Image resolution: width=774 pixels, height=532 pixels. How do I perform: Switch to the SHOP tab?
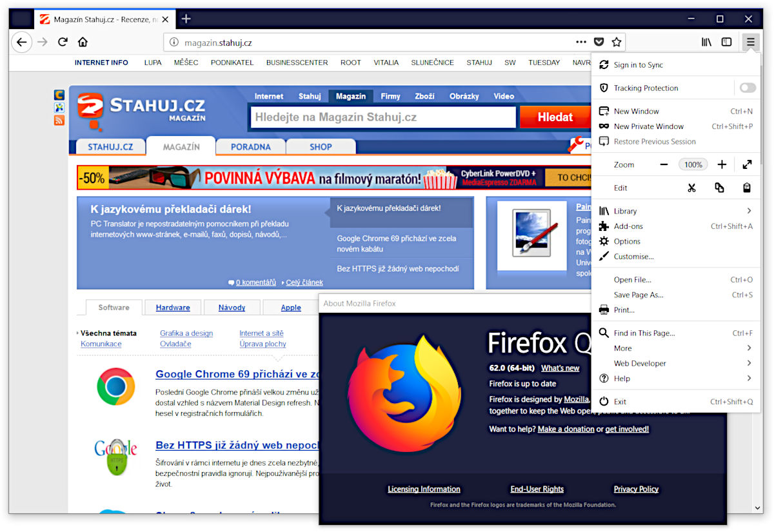pos(321,146)
